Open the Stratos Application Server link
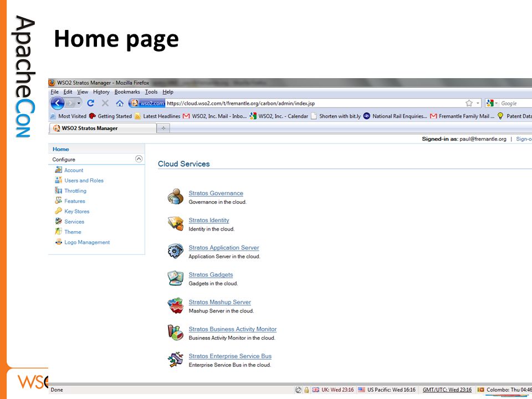This screenshot has height=399, width=532. (x=223, y=248)
